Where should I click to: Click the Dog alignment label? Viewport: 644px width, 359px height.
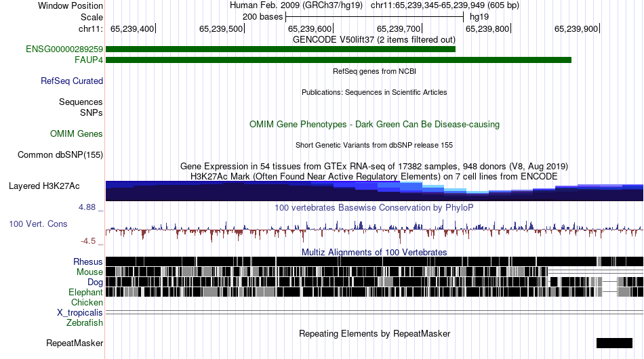(x=95, y=282)
